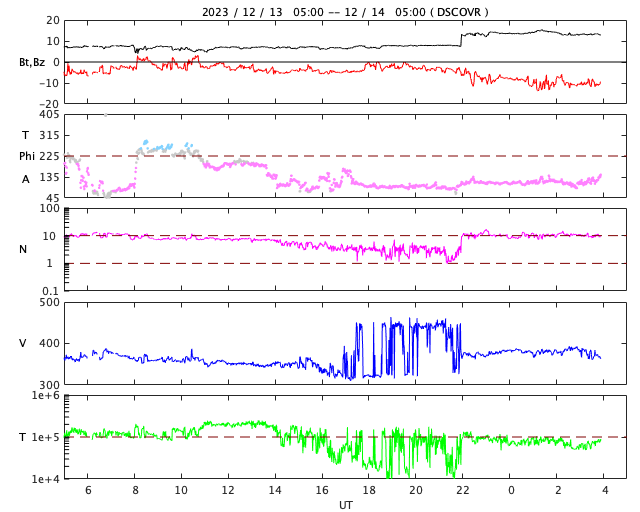640x512 pixels.
Task: Click the 315 tick label
Action: (x=49, y=135)
